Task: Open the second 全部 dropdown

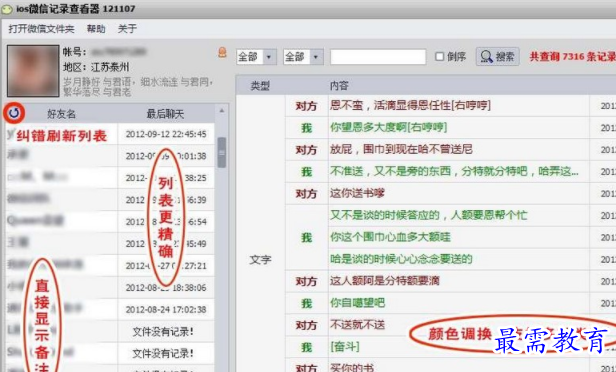Action: pos(303,57)
